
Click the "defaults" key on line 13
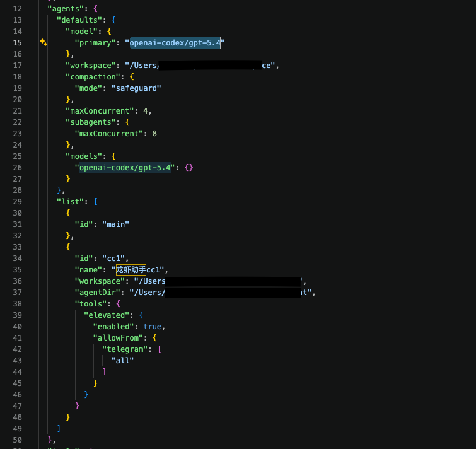point(79,20)
